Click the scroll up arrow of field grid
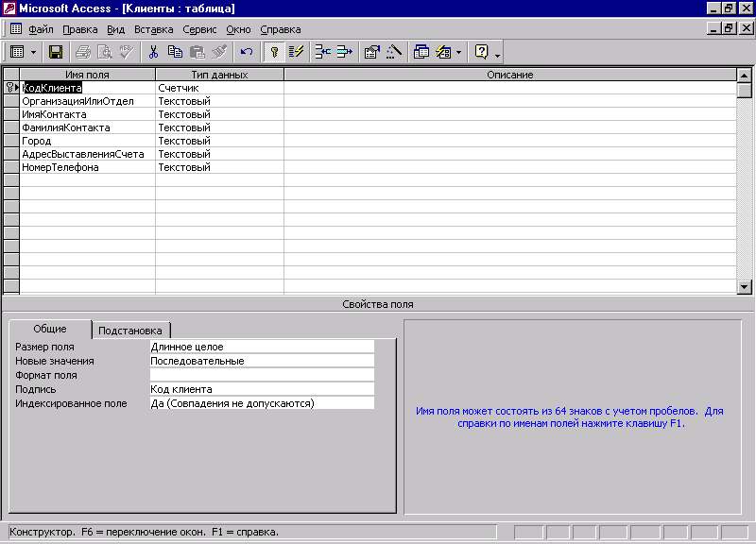This screenshot has width=756, height=544. [745, 76]
